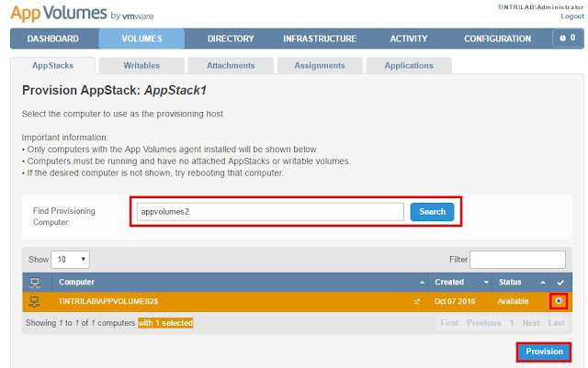
Task: Select page 1 in pagination
Action: tap(512, 323)
